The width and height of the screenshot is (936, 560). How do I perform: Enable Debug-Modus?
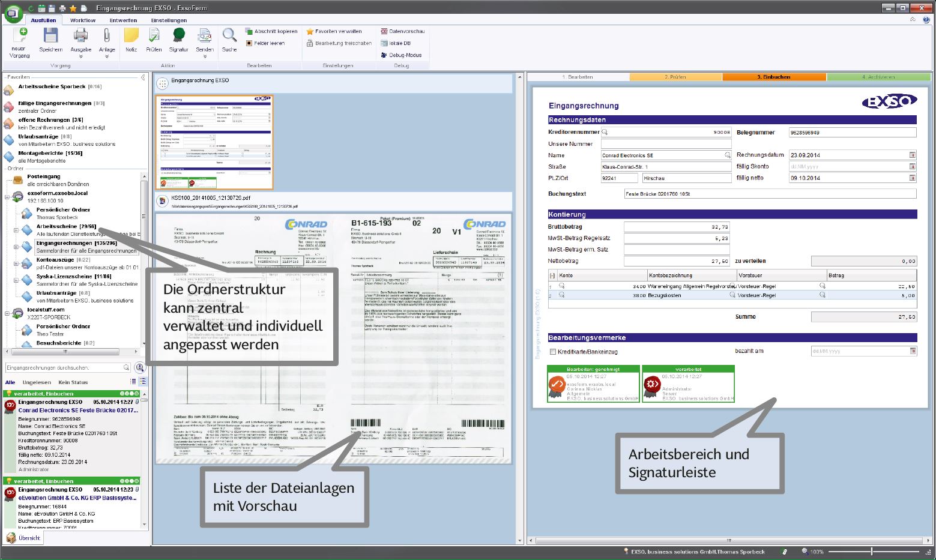click(401, 55)
